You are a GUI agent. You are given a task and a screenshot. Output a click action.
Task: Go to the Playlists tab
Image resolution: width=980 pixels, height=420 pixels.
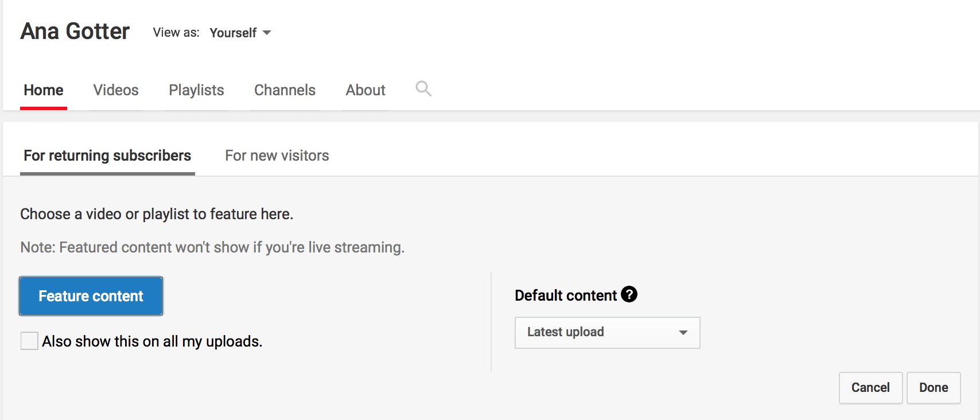coord(196,90)
